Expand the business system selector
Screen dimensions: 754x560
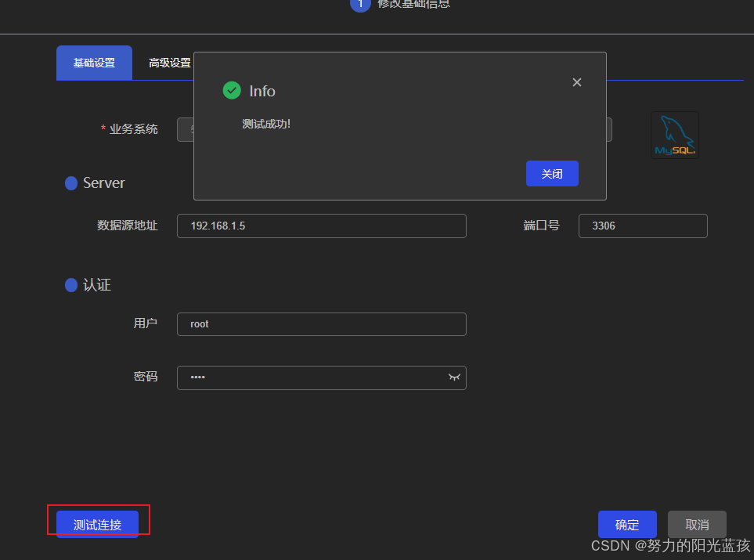188,130
